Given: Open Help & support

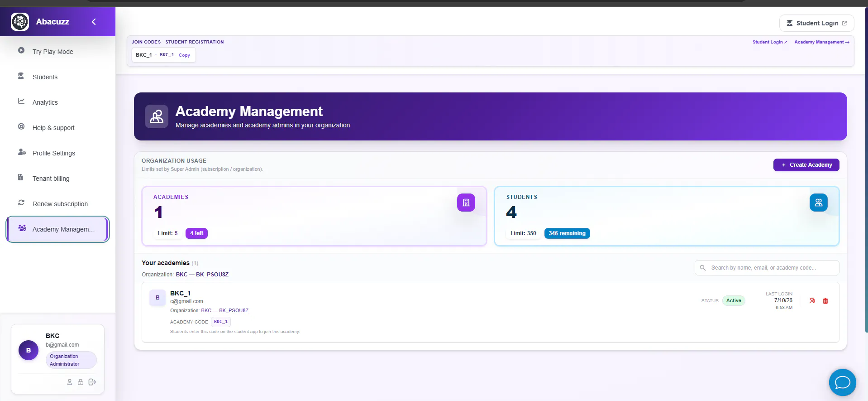Looking at the screenshot, I should point(57,128).
